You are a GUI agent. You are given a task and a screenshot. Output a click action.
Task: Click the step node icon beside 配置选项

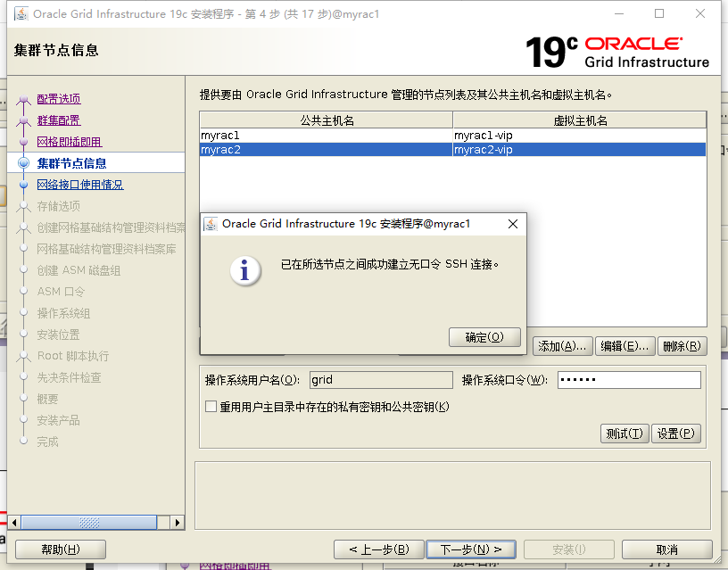click(x=23, y=100)
